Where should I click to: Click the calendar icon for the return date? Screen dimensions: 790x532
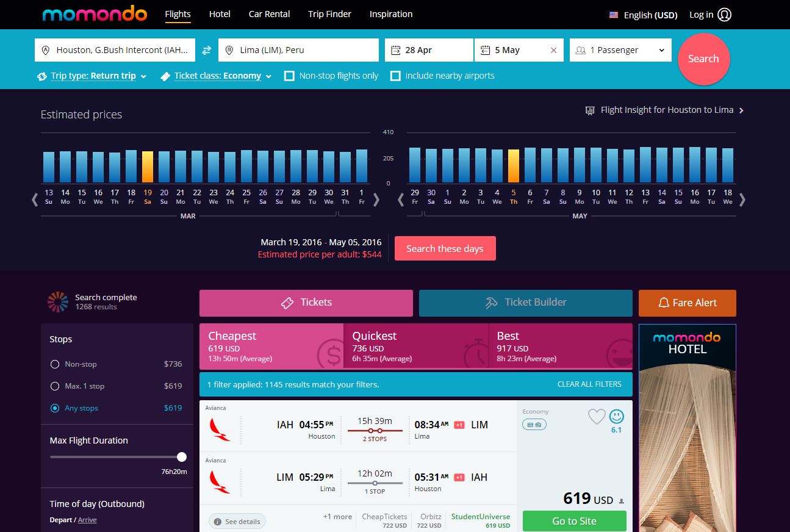point(487,49)
